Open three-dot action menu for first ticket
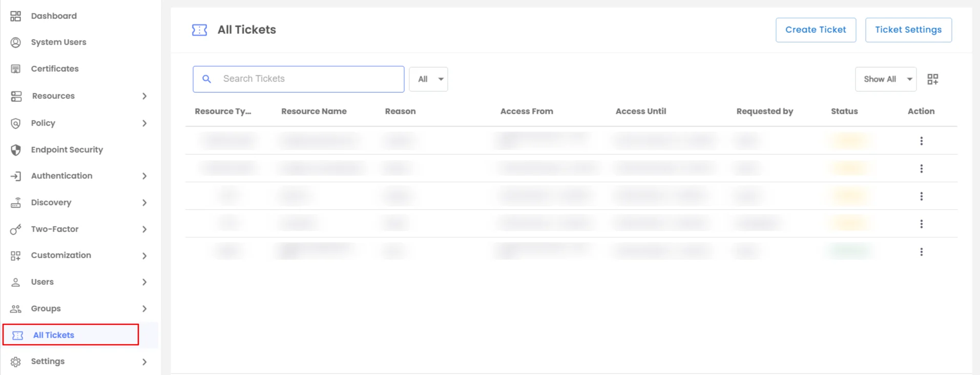980x375 pixels. tap(921, 141)
